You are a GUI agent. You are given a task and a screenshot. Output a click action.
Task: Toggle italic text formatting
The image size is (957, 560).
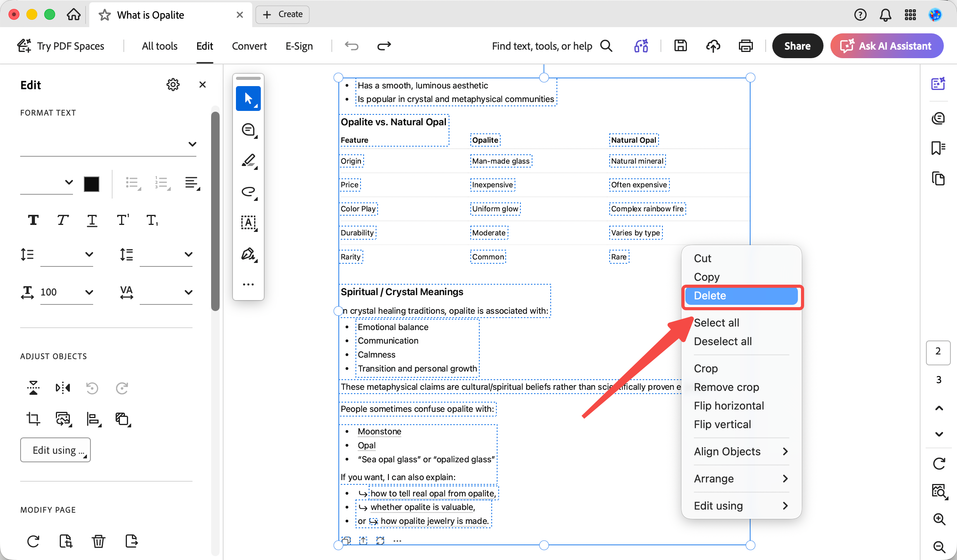[63, 220]
